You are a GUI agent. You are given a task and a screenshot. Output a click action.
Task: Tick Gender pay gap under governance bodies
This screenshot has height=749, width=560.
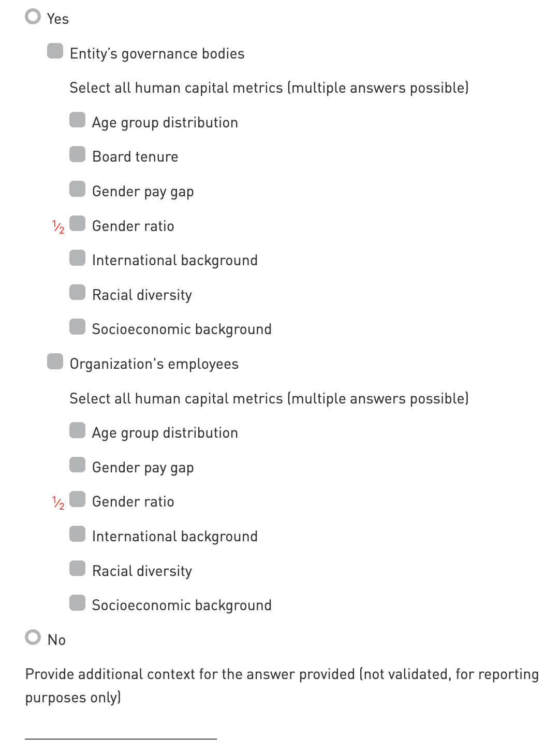click(x=77, y=189)
